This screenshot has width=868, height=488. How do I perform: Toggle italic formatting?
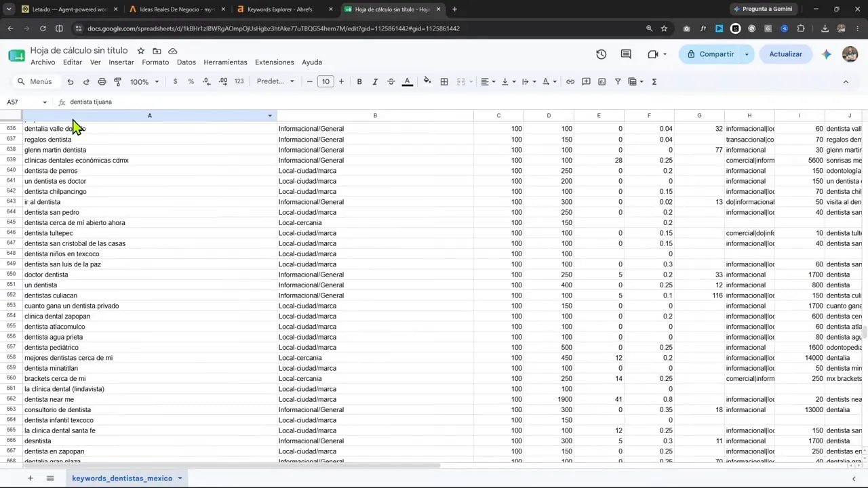[375, 81]
